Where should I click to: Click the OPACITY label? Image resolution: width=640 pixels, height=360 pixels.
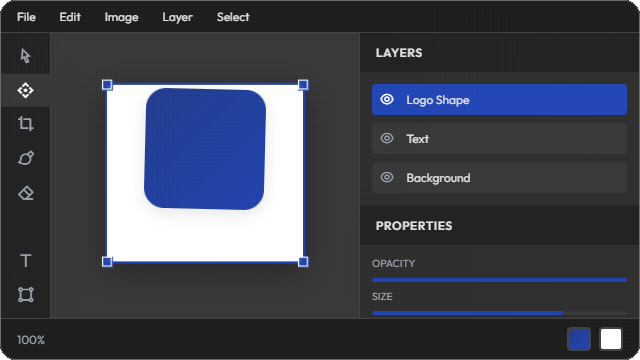(393, 264)
